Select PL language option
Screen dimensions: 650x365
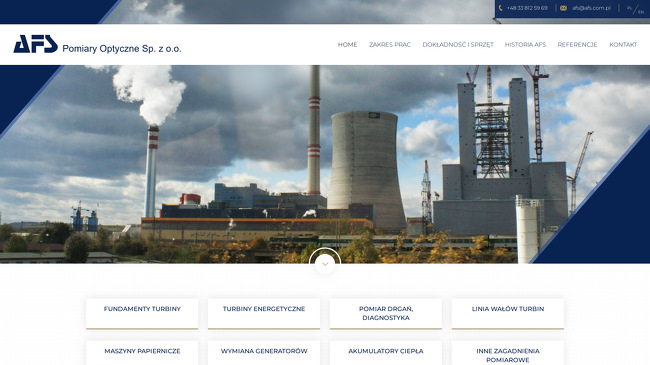[629, 8]
